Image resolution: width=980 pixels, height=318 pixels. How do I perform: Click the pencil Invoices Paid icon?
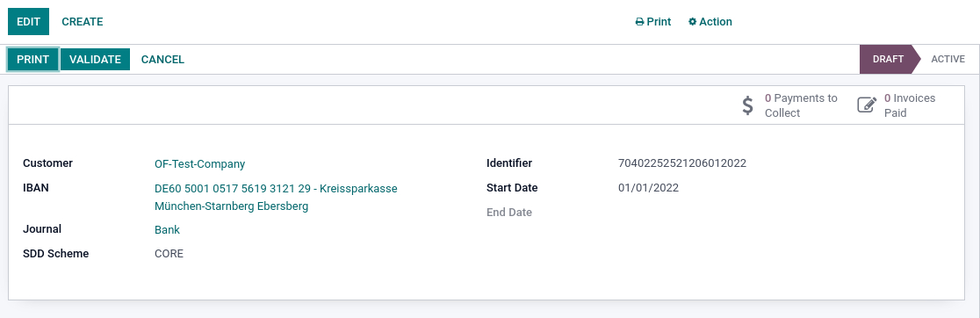point(867,105)
